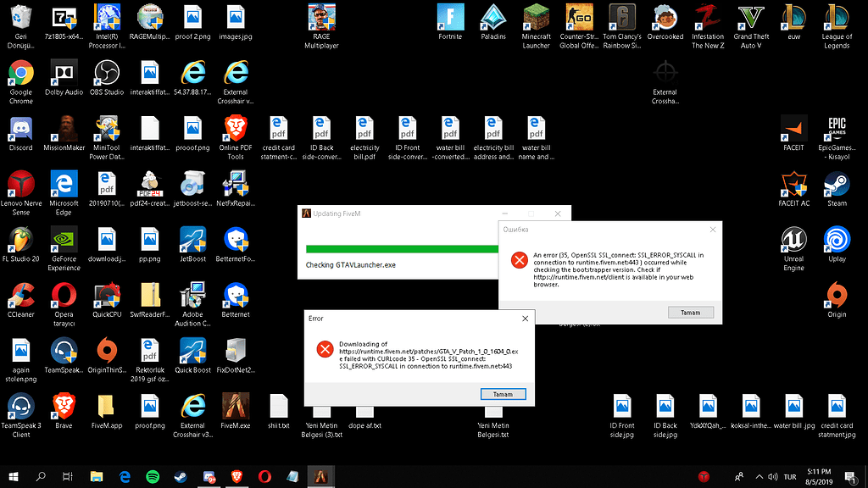Open the Fortnite desktop shortcut
Screen dimensions: 868x488
[x=450, y=18]
